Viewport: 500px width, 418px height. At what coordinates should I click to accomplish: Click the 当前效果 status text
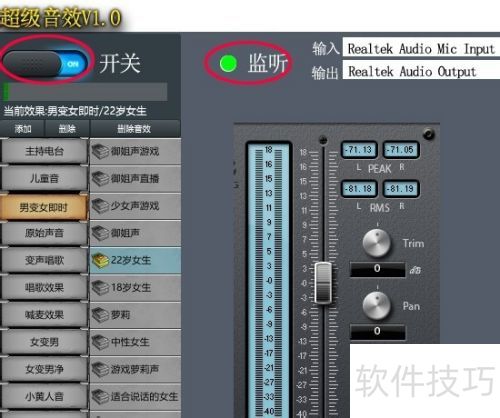tap(75, 111)
